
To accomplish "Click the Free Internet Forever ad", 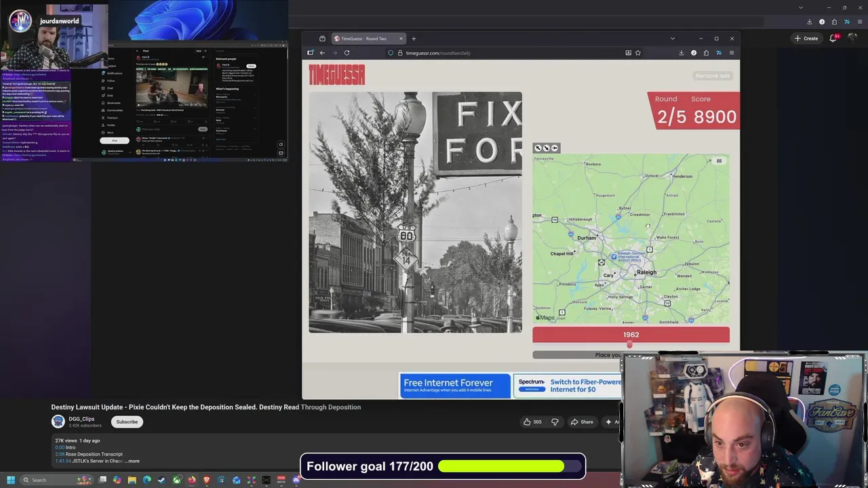I will pyautogui.click(x=455, y=386).
